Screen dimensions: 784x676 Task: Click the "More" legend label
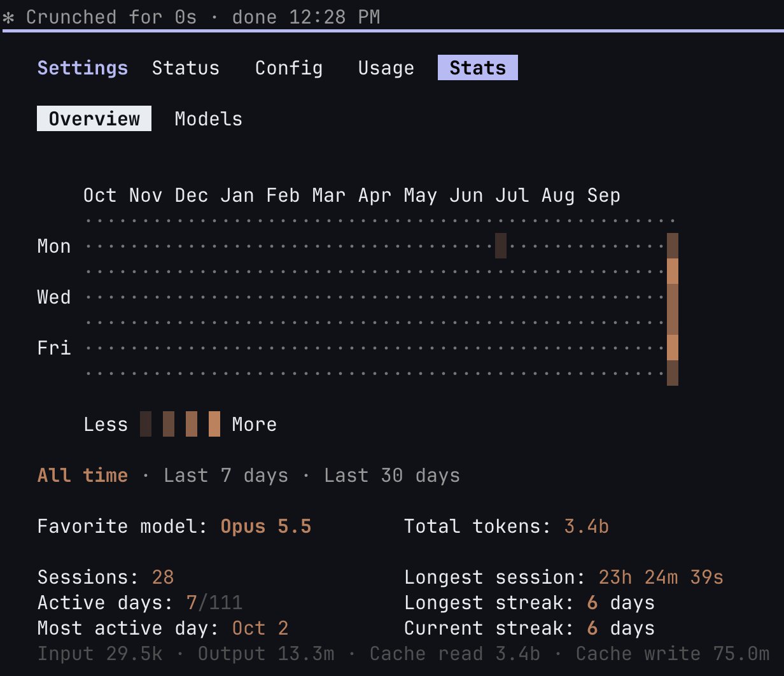(x=255, y=425)
